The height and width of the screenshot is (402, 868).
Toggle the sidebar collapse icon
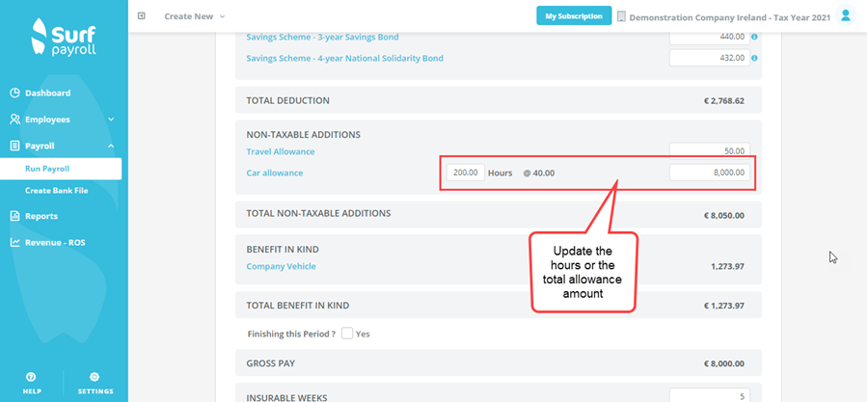tap(142, 15)
